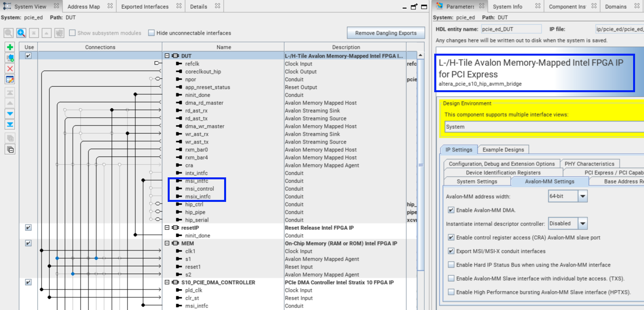The image size is (644, 310).
Task: Switch to the Address Map tab
Action: coord(84,7)
